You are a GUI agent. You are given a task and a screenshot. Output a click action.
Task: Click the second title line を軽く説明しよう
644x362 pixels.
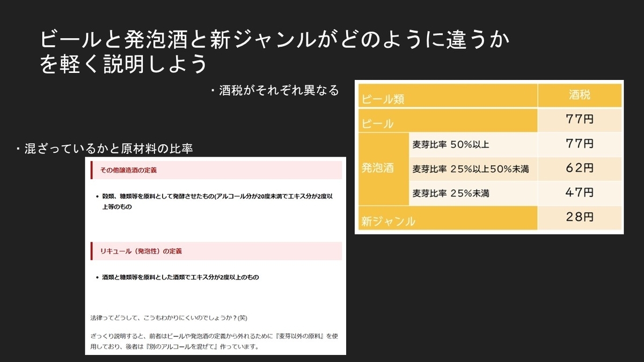point(123,64)
